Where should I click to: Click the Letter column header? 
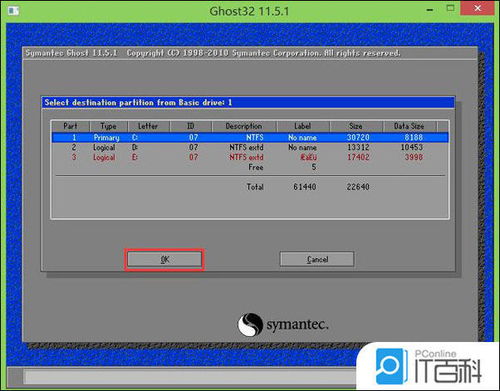[148, 126]
